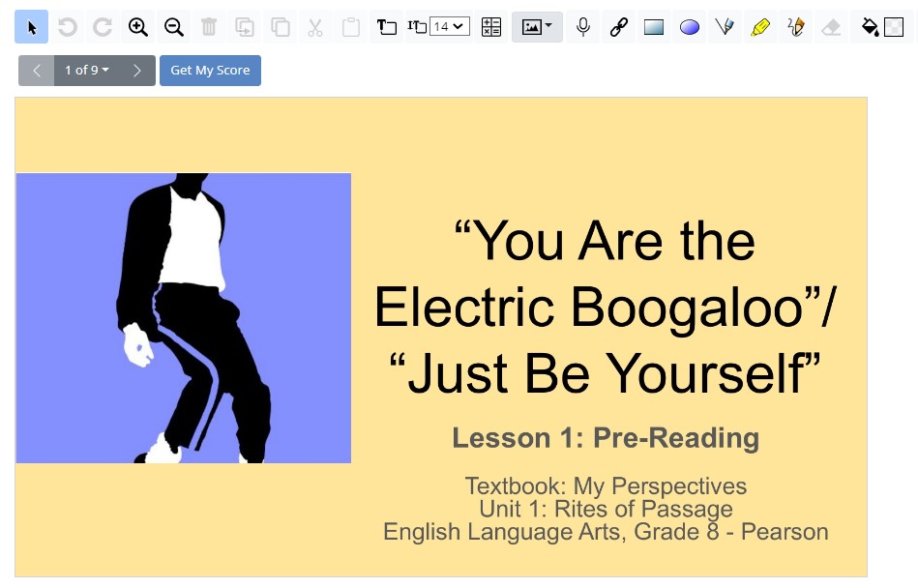Open the page selector showing 1 of 9
The width and height of the screenshot is (918, 588).
tap(86, 70)
